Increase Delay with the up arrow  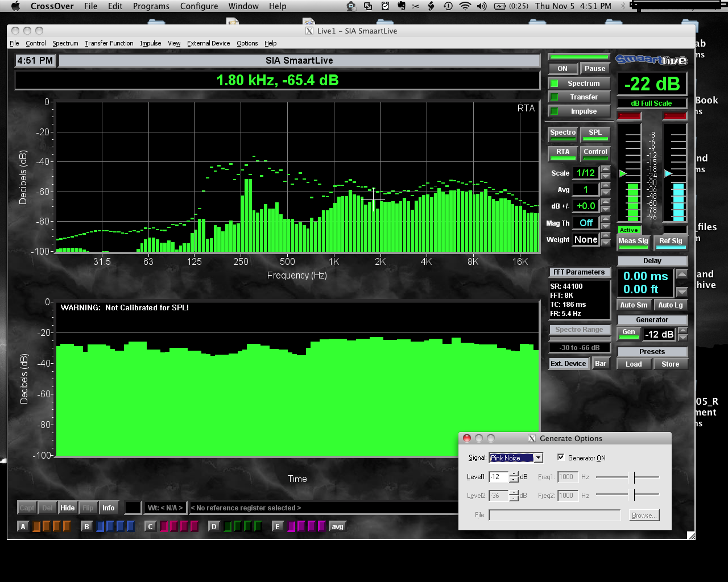pos(682,274)
